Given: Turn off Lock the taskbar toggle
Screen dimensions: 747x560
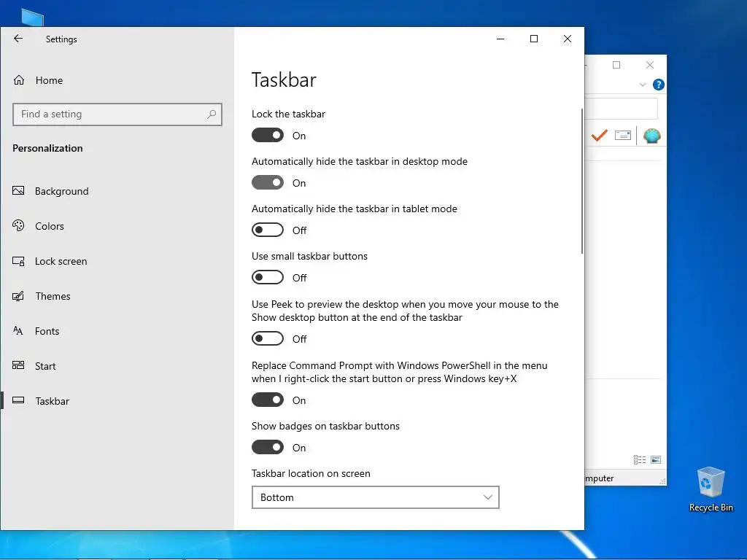Looking at the screenshot, I should point(268,135).
